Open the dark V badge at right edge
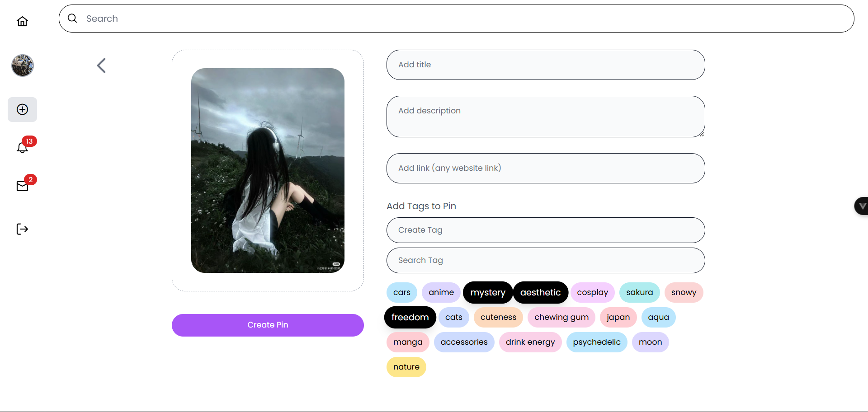The height and width of the screenshot is (412, 868). point(861,206)
